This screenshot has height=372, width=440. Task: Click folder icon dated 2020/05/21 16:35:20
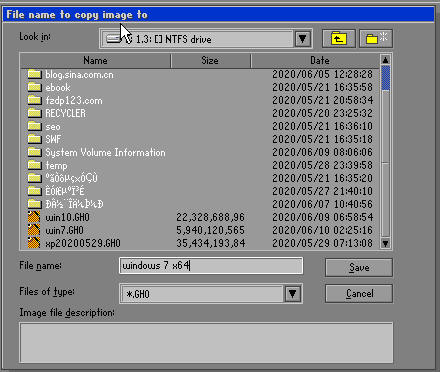tap(34, 178)
